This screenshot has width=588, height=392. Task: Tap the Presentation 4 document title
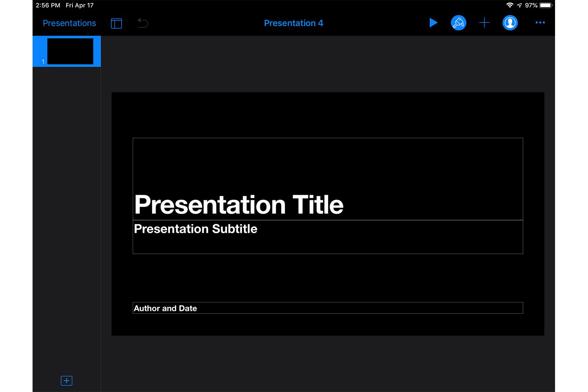click(x=293, y=23)
